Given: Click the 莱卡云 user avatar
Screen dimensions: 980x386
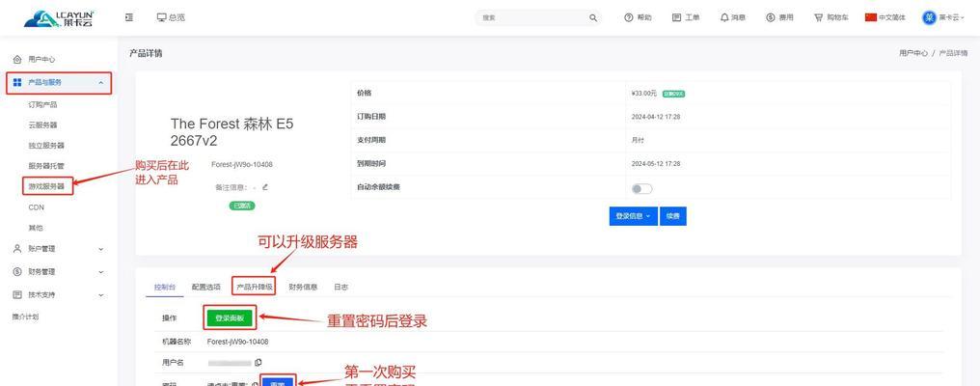Looking at the screenshot, I should coord(929,17).
